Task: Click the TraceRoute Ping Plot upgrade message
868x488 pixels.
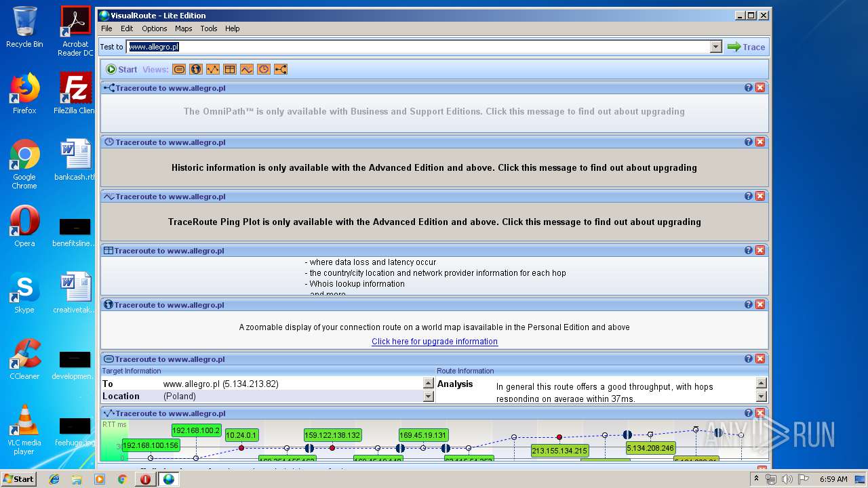Action: [435, 222]
